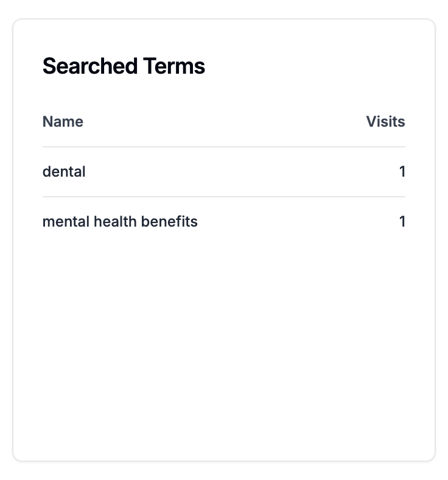Select the dental table row middle area
The height and width of the screenshot is (480, 448).
click(x=224, y=172)
